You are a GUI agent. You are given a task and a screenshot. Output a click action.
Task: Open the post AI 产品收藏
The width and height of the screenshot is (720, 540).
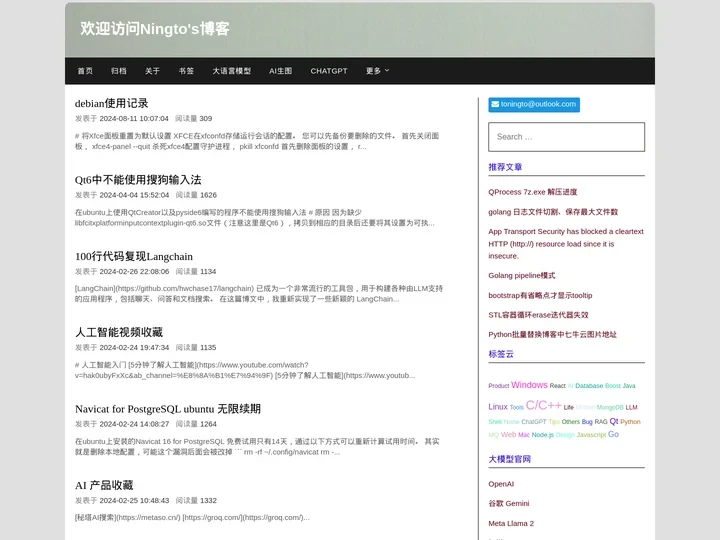[104, 485]
